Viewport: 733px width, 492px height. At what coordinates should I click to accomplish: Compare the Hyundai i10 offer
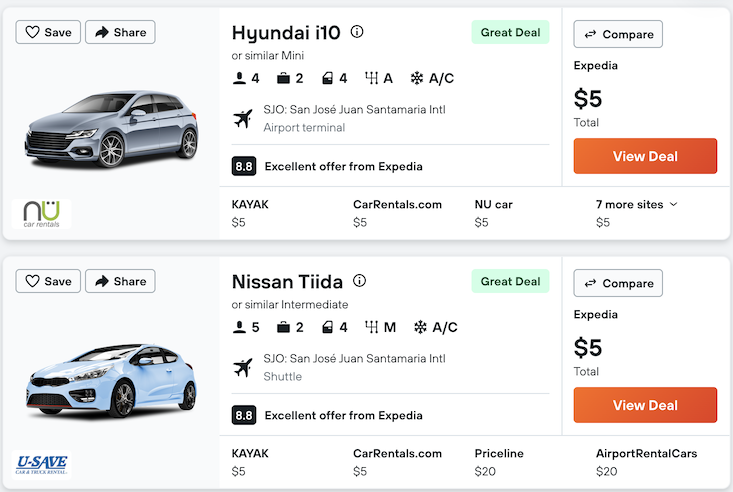tap(618, 34)
